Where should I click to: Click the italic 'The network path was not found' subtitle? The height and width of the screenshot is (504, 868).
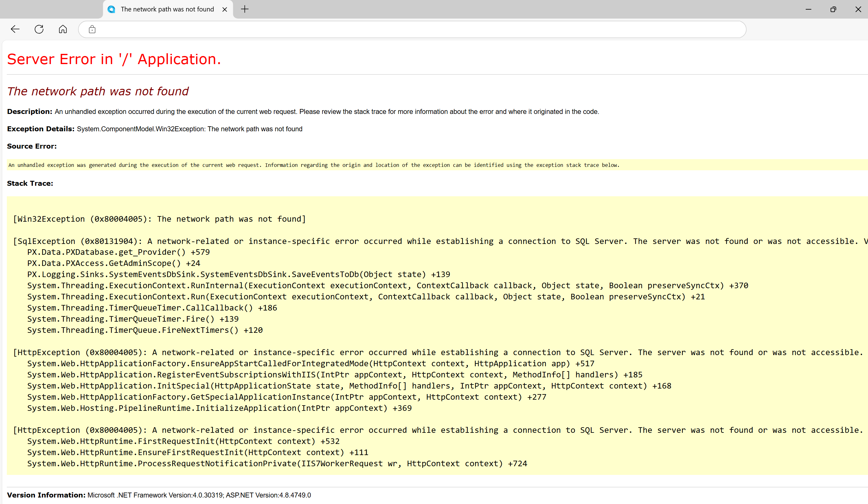98,91
